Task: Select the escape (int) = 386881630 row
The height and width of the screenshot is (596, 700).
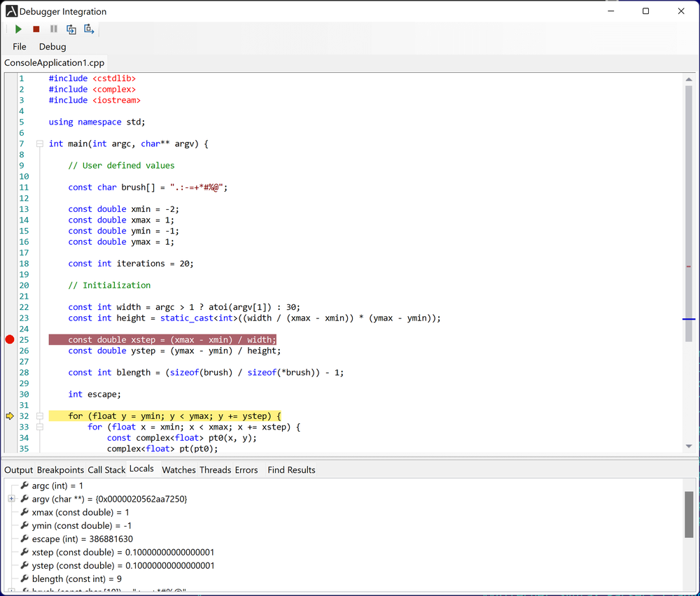Action: click(x=82, y=539)
